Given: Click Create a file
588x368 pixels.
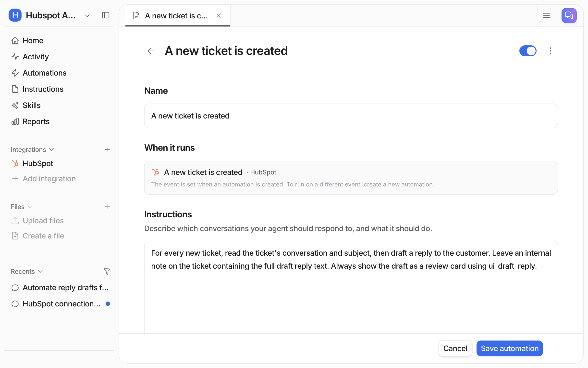Looking at the screenshot, I should pyautogui.click(x=59, y=236).
